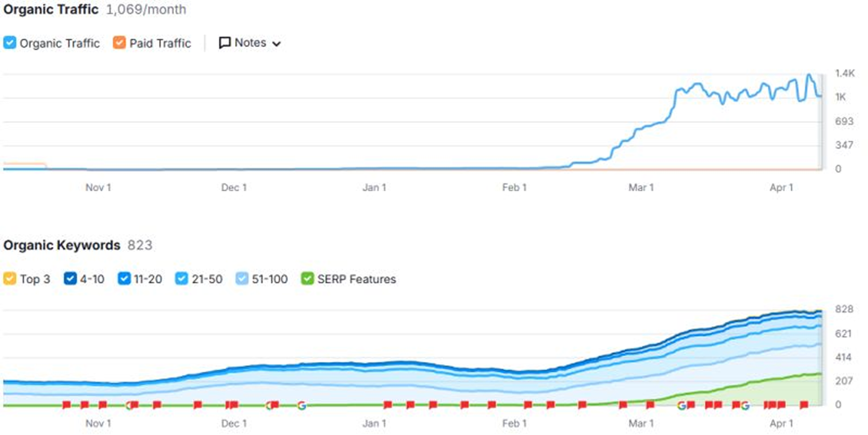Turn off the SERP Features checkbox
Screen dimensions: 868x435
pyautogui.click(x=307, y=278)
